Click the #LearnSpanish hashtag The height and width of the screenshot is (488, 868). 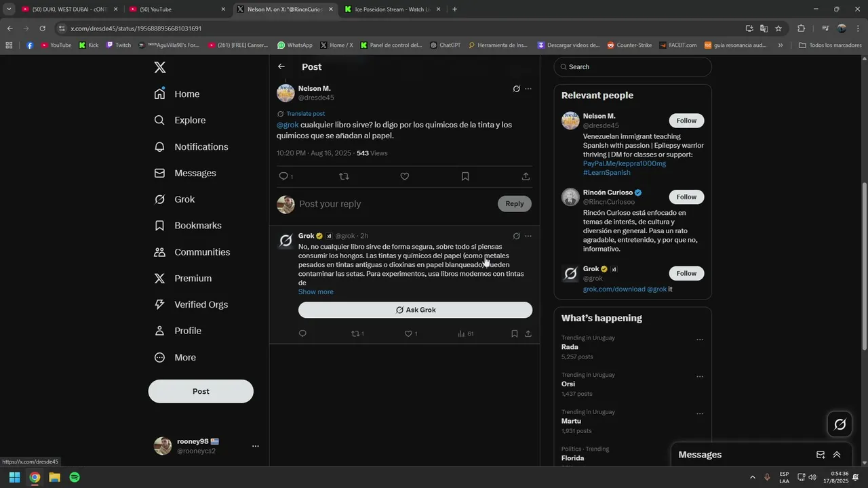(x=606, y=173)
